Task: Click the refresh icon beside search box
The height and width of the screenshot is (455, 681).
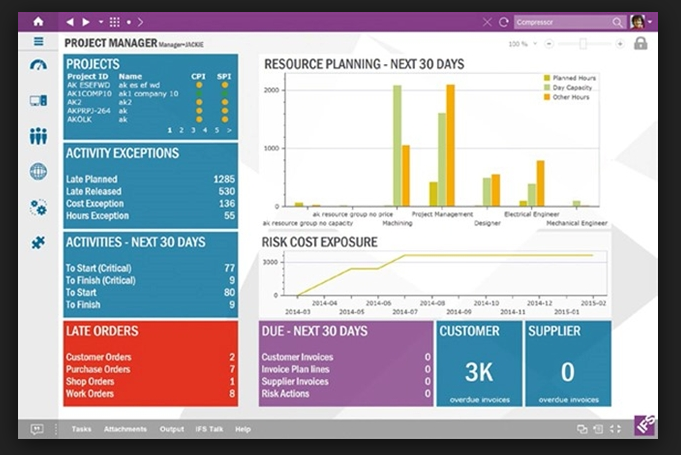Action: [503, 21]
